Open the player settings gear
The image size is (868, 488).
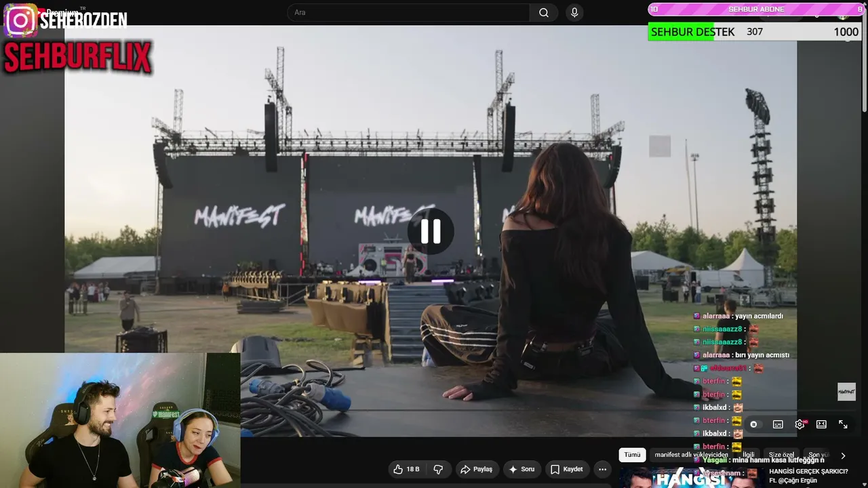point(800,424)
